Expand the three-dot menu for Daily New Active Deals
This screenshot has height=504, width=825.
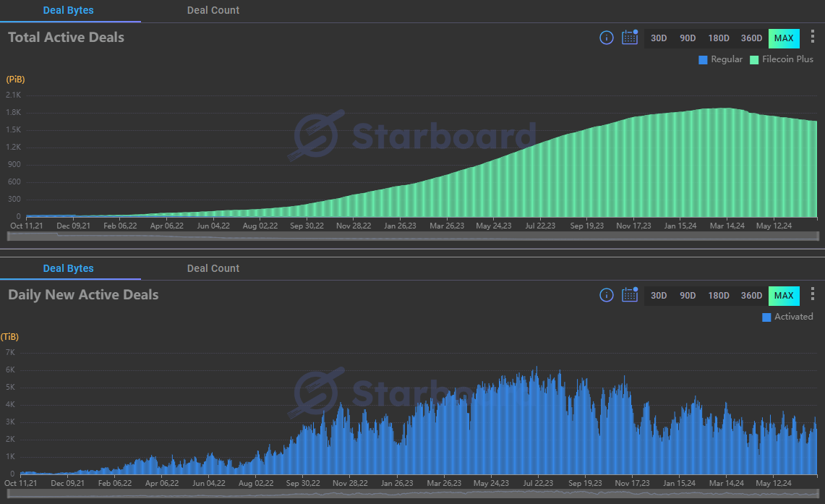tap(812, 294)
